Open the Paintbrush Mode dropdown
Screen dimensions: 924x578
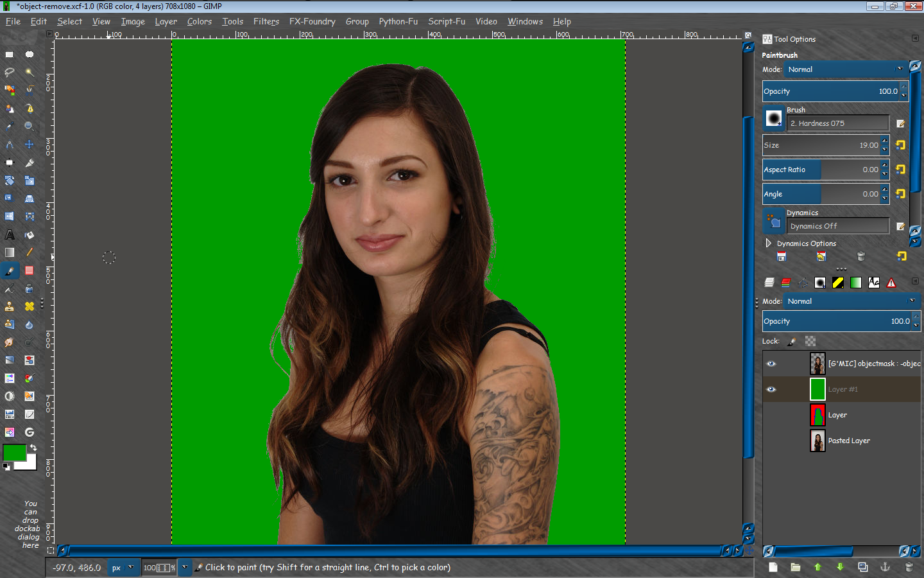pyautogui.click(x=846, y=69)
